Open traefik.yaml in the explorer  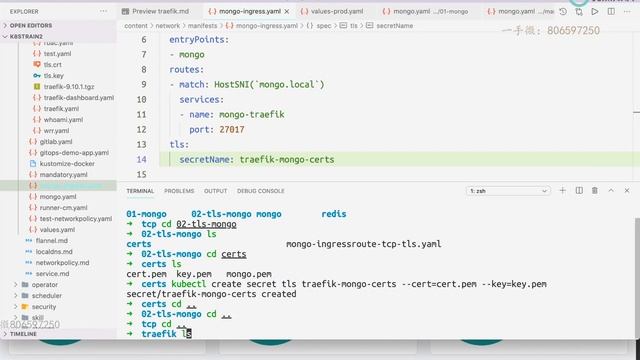click(61, 109)
